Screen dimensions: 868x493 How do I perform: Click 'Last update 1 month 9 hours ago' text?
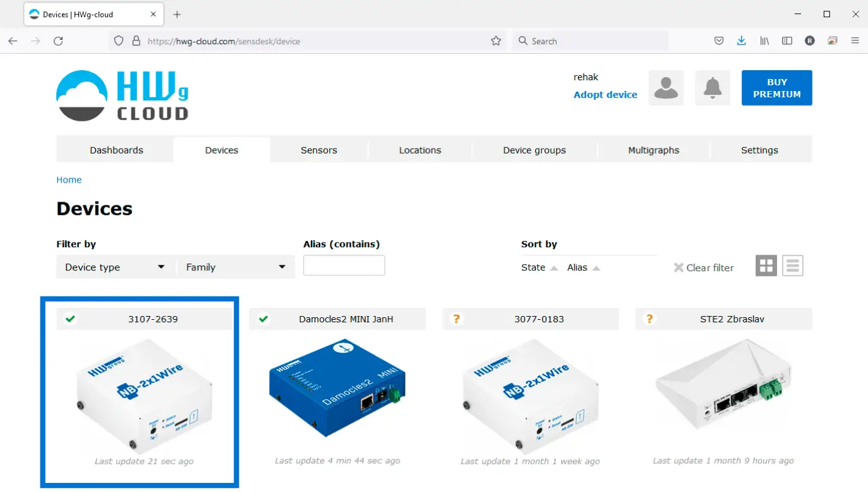(723, 461)
